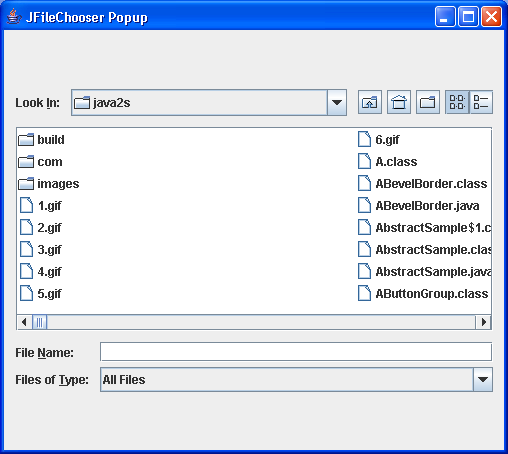508x454 pixels.
Task: Go to the Home directory icon
Action: [x=399, y=102]
